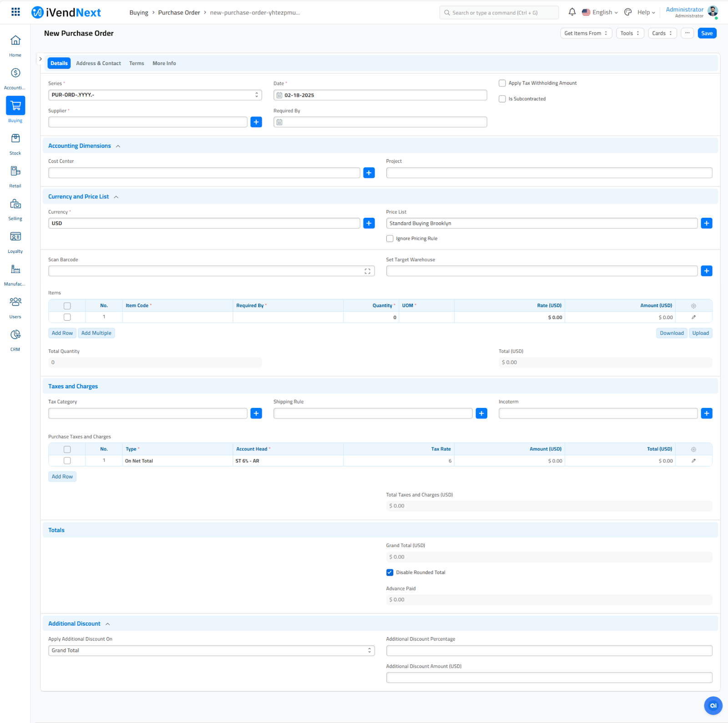Open Stock module in the sidebar
The width and height of the screenshot is (728, 723).
tap(15, 144)
